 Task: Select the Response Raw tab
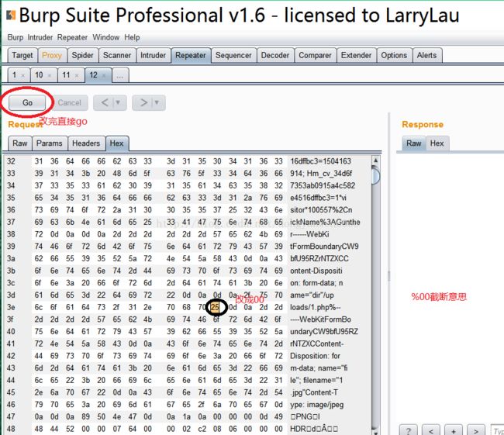tap(414, 143)
